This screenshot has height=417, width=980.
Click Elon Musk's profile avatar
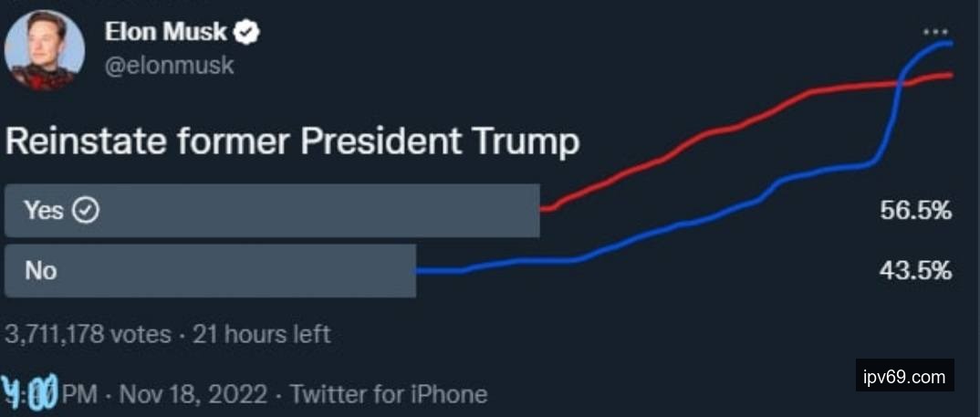coord(45,51)
